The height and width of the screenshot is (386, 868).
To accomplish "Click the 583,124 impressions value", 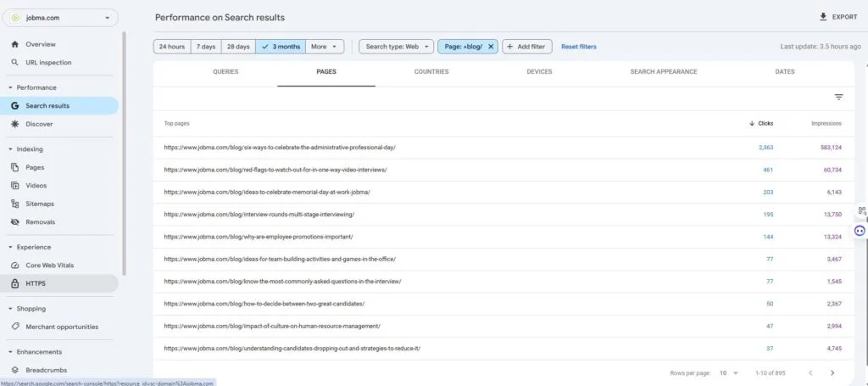I will pos(831,148).
